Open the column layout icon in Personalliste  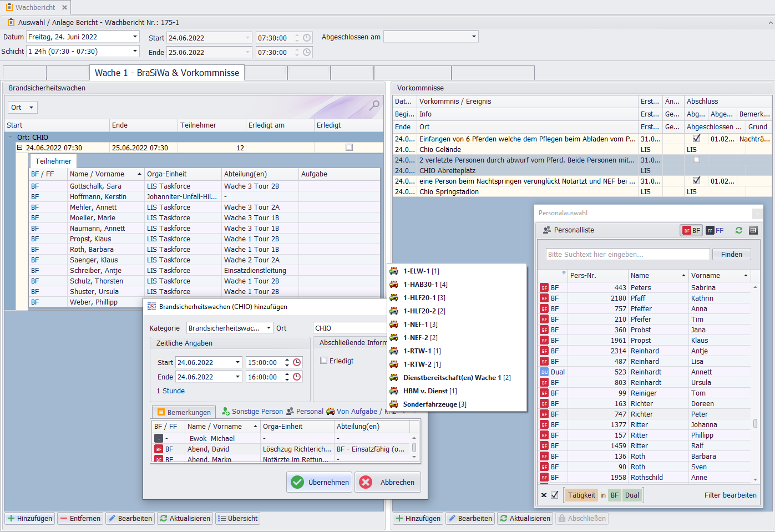753,230
